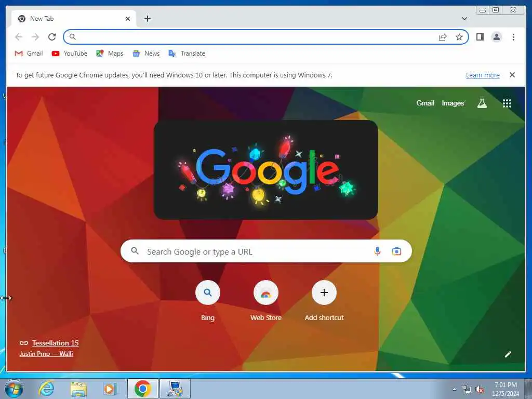The image size is (532, 399).
Task: Open the YouTube bookmark
Action: point(70,54)
